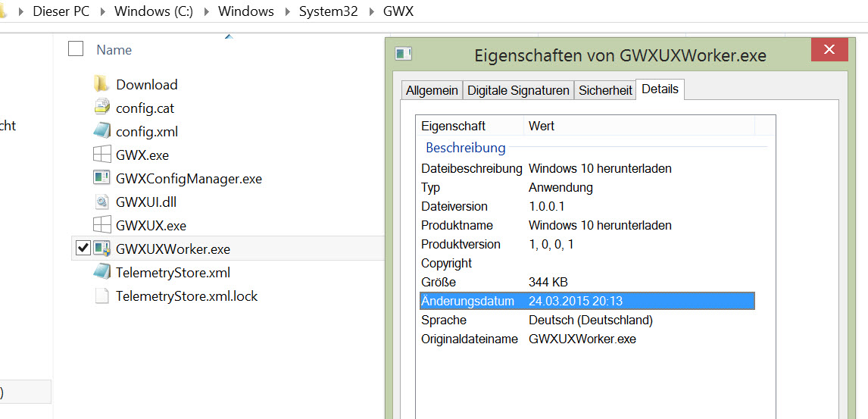Click the Dateiversion value 1.0.0.1
This screenshot has height=419, width=868.
[546, 206]
